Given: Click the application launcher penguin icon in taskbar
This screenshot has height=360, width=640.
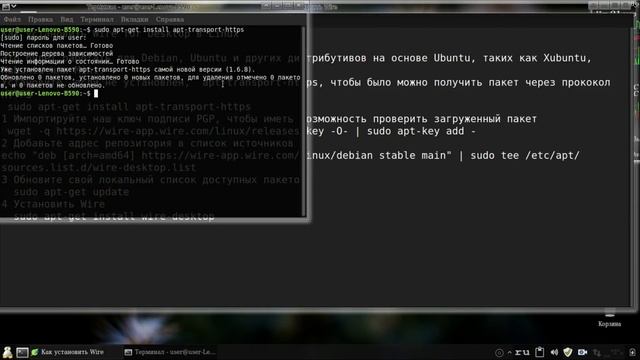Looking at the screenshot, I should coord(7,352).
